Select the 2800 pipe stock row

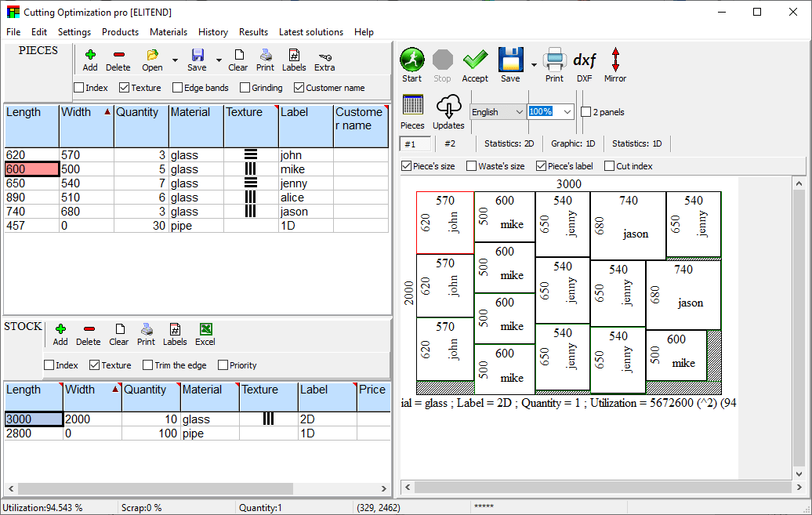pos(33,433)
